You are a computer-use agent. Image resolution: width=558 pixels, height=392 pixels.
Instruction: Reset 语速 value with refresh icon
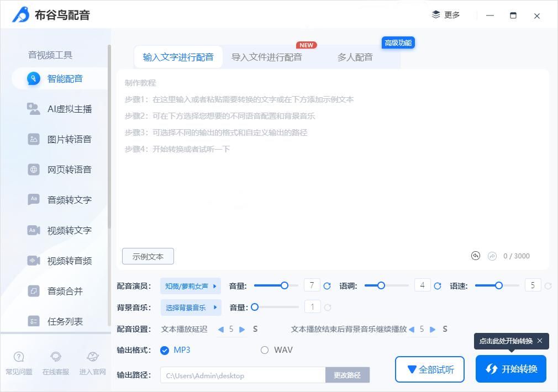tap(548, 285)
